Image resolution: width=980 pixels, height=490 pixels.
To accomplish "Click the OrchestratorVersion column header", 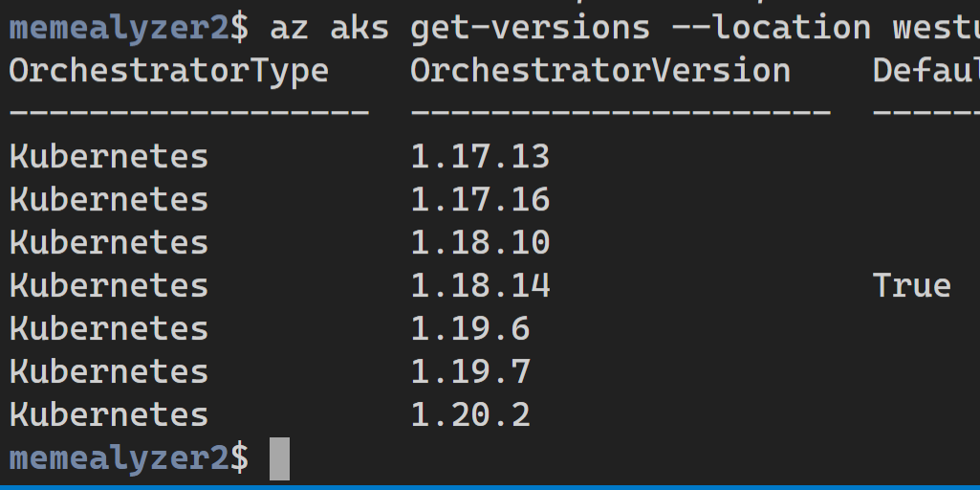I will click(x=600, y=71).
